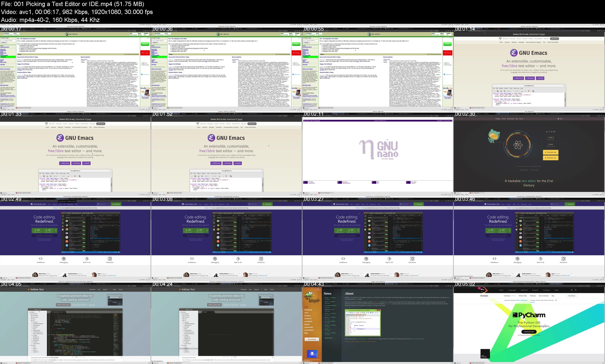This screenshot has height=364, width=605.
Task: Click the PyCharm PC logo icon
Action: tap(515, 315)
